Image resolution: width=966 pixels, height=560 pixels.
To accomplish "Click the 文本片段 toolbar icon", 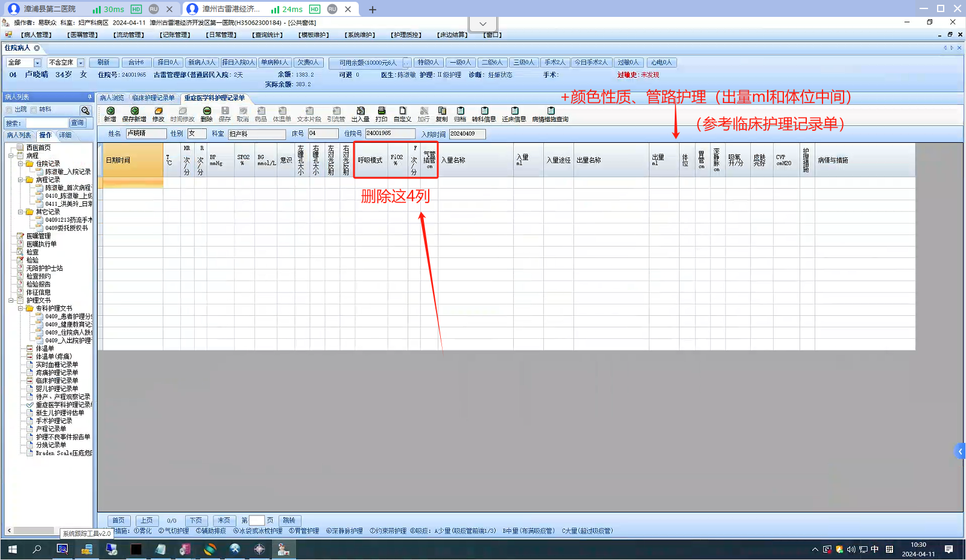I will (x=309, y=115).
